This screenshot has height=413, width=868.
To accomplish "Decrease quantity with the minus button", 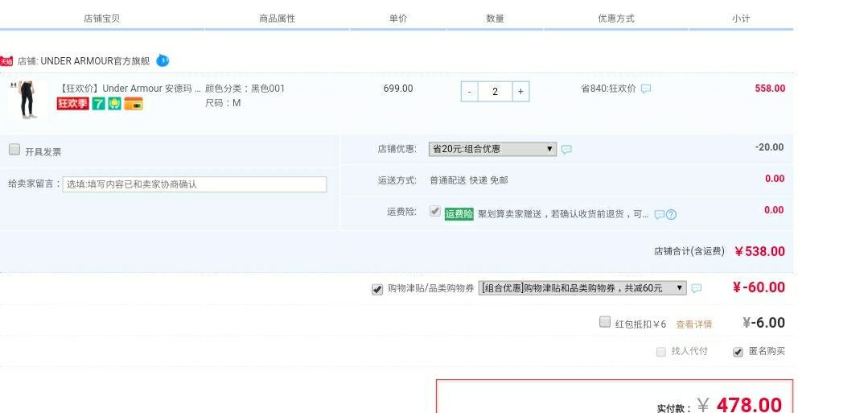I will click(470, 92).
